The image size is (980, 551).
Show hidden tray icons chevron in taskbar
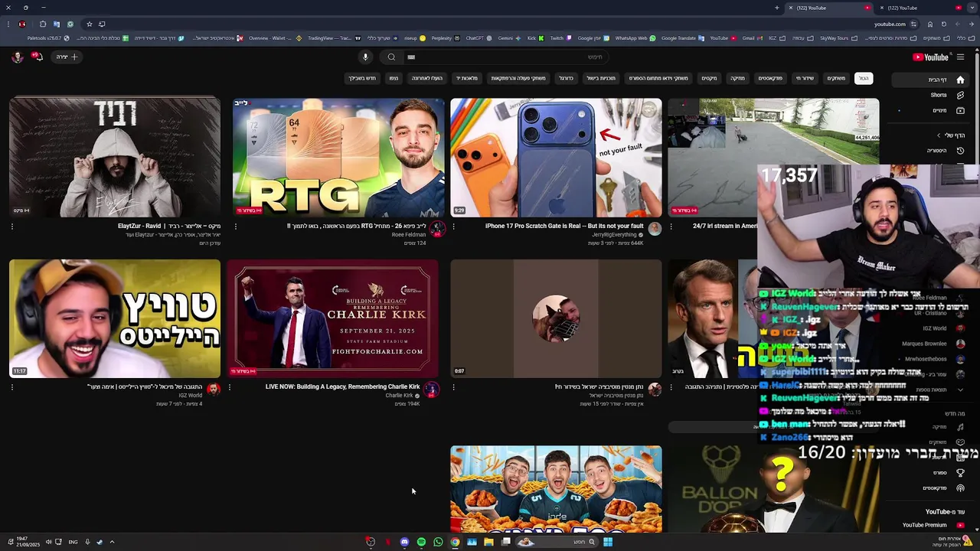[112, 542]
